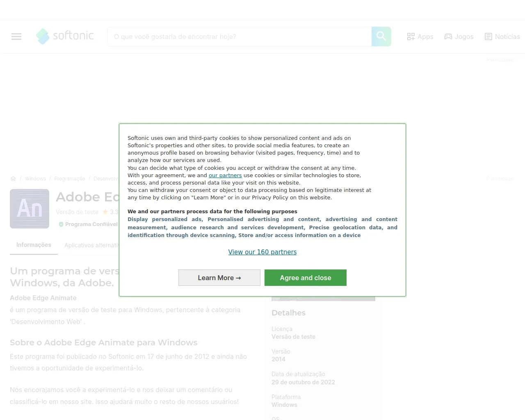This screenshot has height=420, width=525.
Task: Open the Jogos menu item
Action: 459,37
